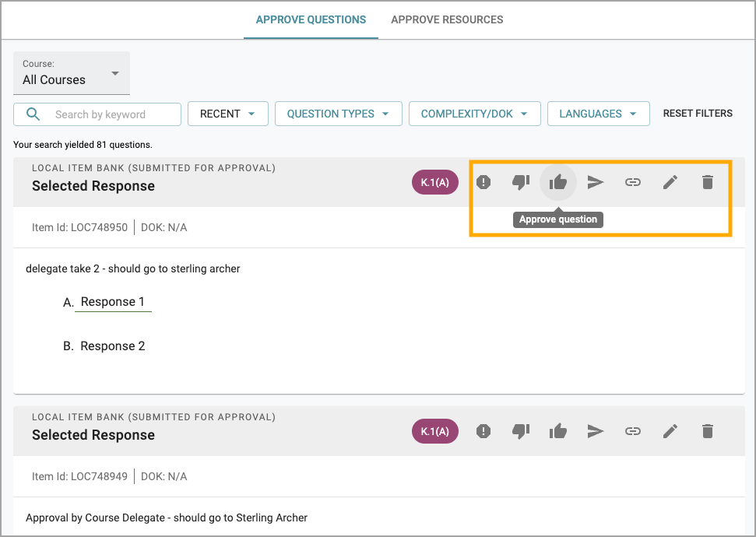
Task: Copy link for question LOC748950
Action: pos(632,182)
